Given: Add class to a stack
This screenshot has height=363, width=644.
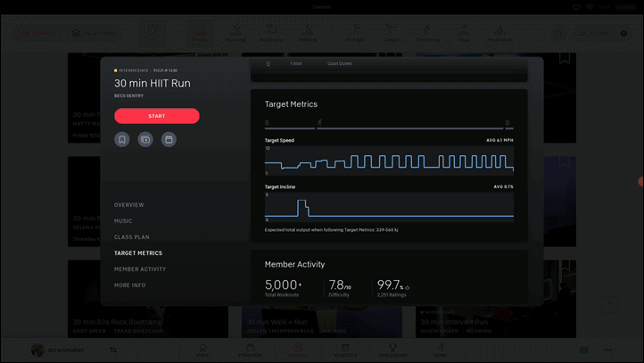Looking at the screenshot, I should (145, 140).
